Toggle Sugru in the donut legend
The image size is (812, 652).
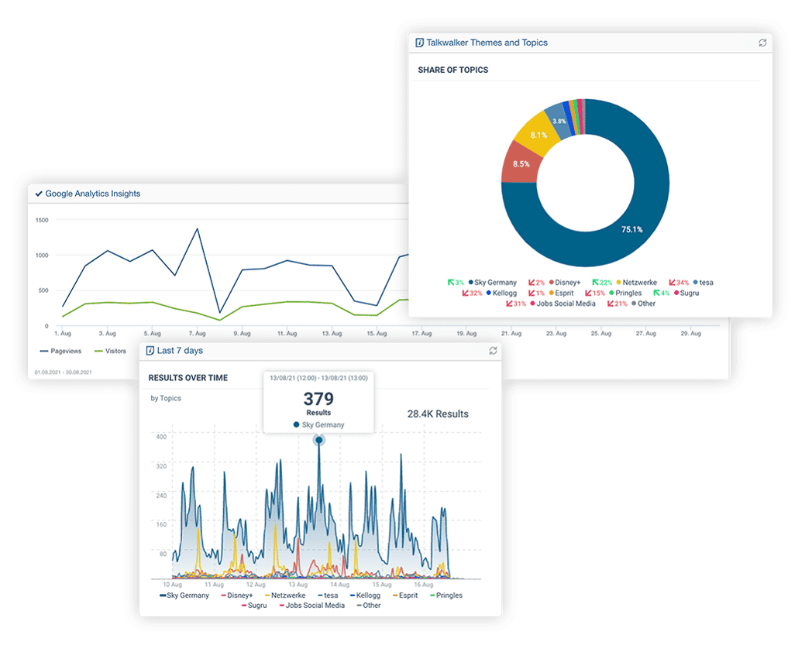686,293
